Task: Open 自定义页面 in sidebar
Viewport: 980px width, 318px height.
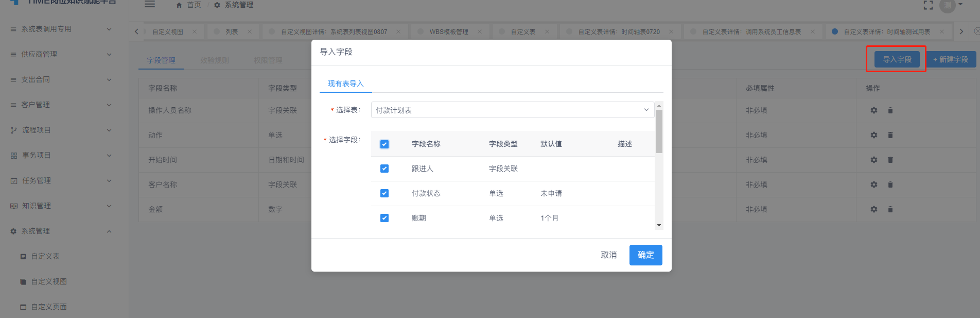Action: [x=49, y=307]
